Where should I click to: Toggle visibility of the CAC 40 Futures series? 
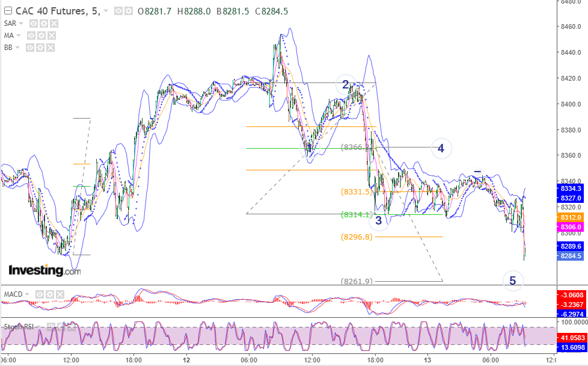click(118, 11)
